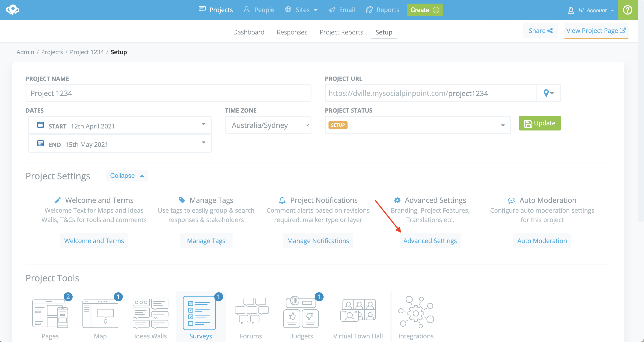Click the Project Name input field
The image size is (644, 342).
(x=168, y=93)
